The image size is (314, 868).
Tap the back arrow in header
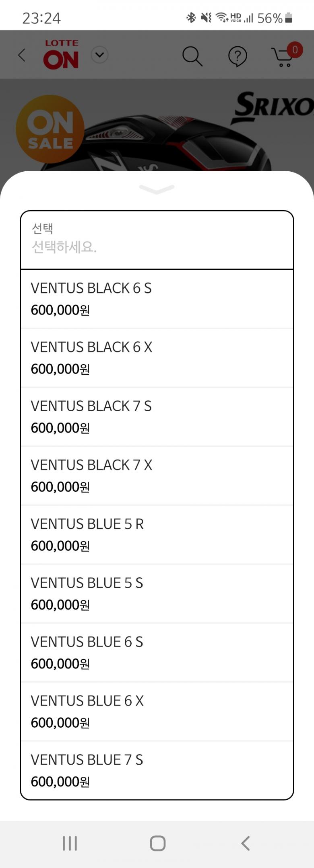(22, 55)
